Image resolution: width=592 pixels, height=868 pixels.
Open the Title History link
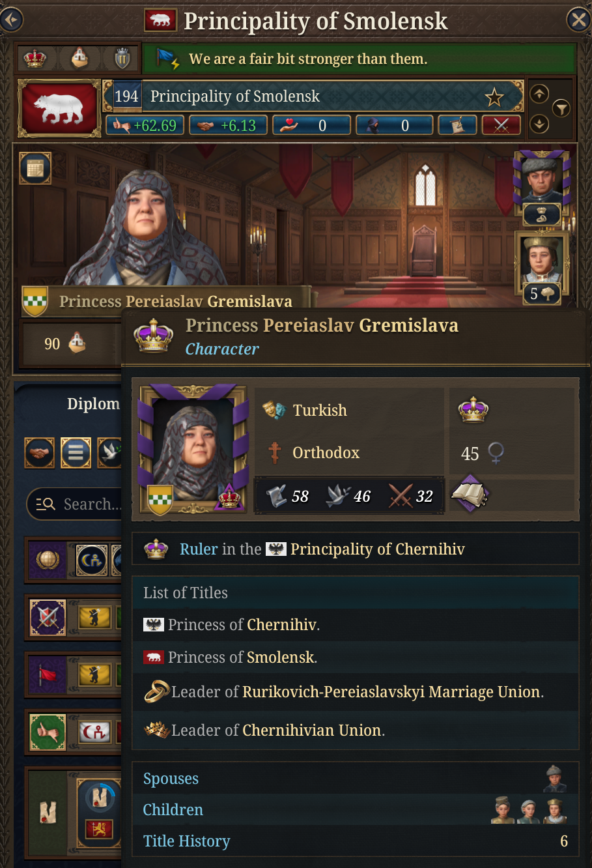tap(186, 841)
